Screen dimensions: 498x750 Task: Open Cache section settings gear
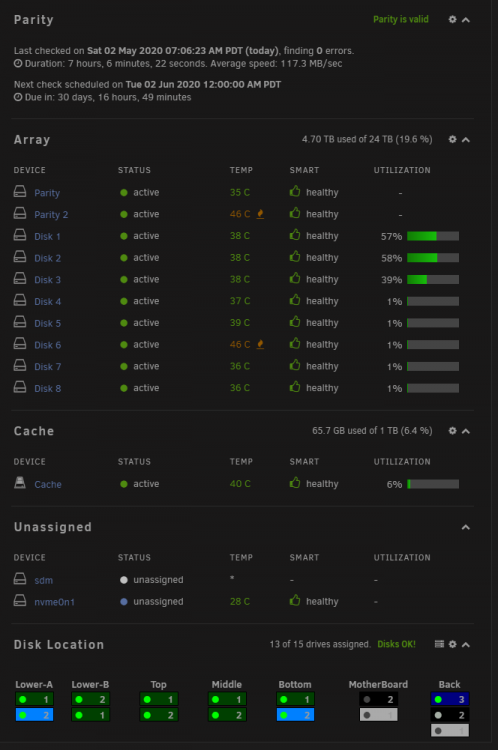[452, 431]
